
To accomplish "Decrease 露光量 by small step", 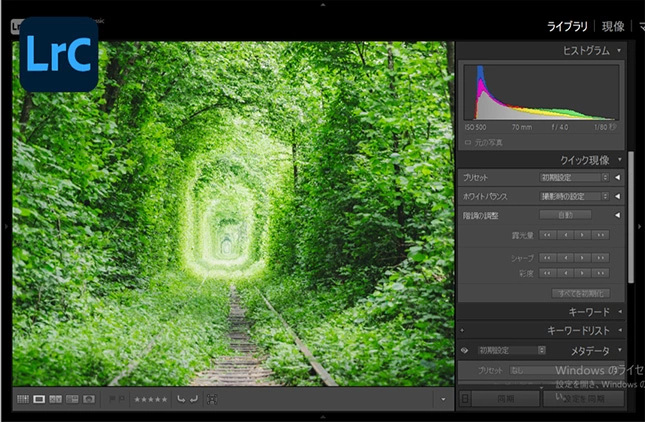I will 566,235.
